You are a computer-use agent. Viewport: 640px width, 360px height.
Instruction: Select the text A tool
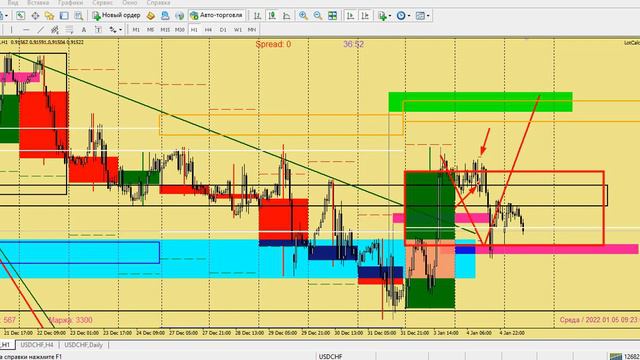pos(84,30)
